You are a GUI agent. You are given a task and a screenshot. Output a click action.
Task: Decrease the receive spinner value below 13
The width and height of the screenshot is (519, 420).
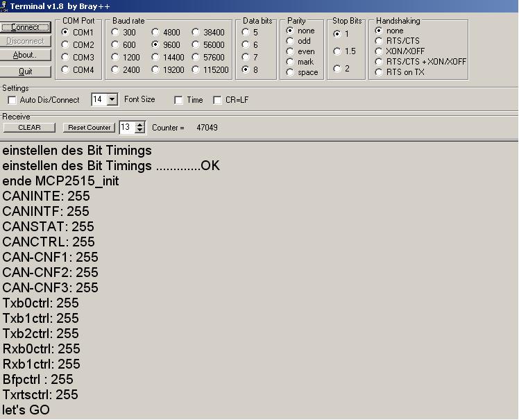point(140,131)
